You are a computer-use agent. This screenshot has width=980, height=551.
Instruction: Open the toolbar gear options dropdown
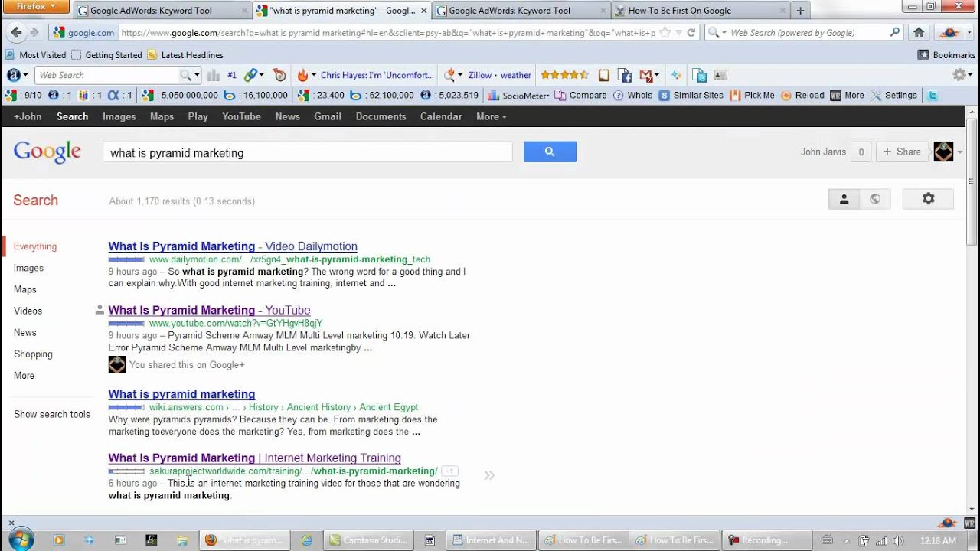[962, 75]
